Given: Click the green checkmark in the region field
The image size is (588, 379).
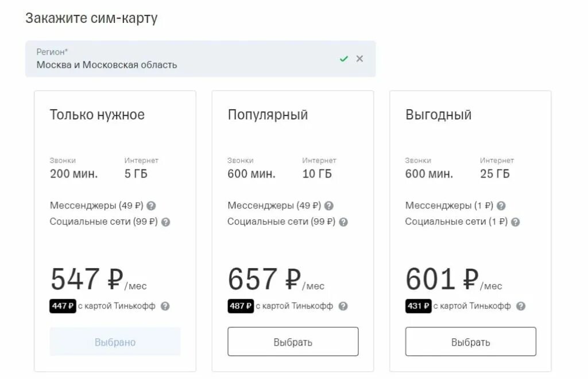Looking at the screenshot, I should point(343,59).
